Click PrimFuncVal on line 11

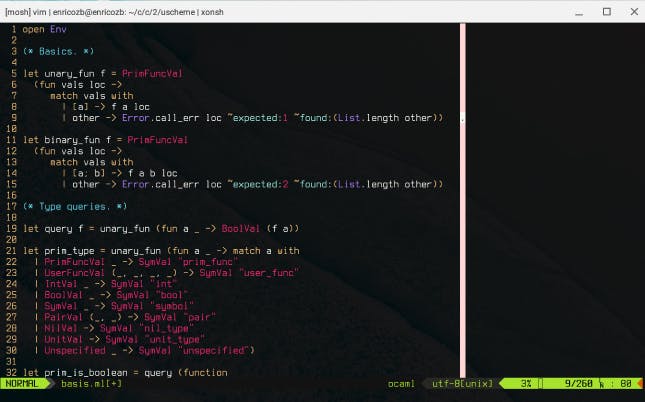click(158, 140)
